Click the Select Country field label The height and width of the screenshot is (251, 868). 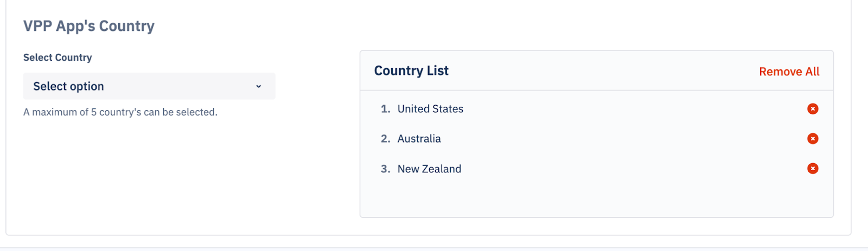click(58, 57)
